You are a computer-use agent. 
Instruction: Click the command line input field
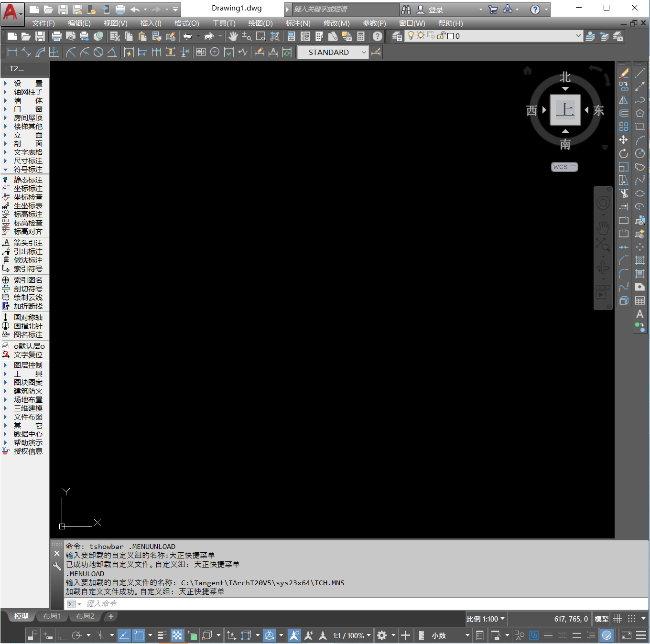356,604
